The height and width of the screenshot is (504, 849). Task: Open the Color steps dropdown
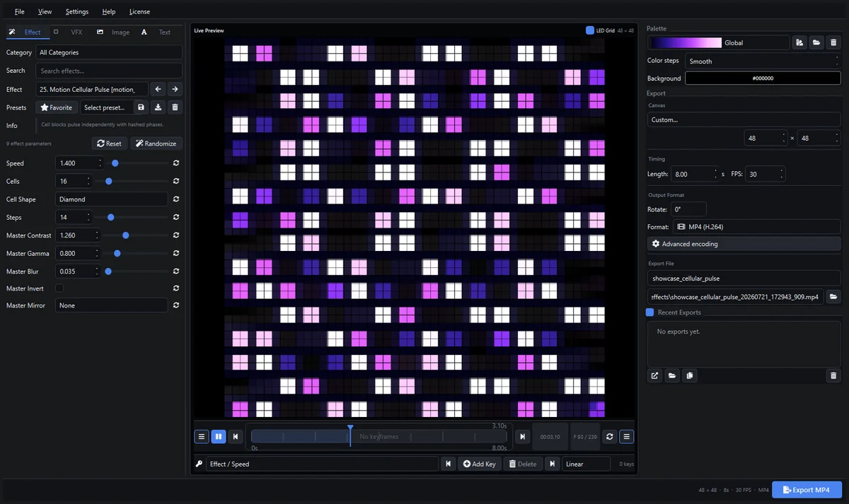coord(763,61)
